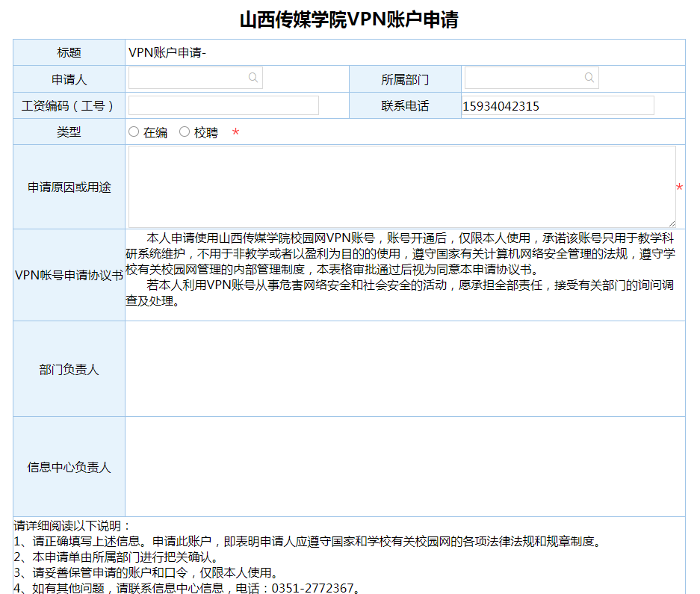Click inside the 申请原因或用途 text area
Screen dimensions: 700x594
click(401, 186)
